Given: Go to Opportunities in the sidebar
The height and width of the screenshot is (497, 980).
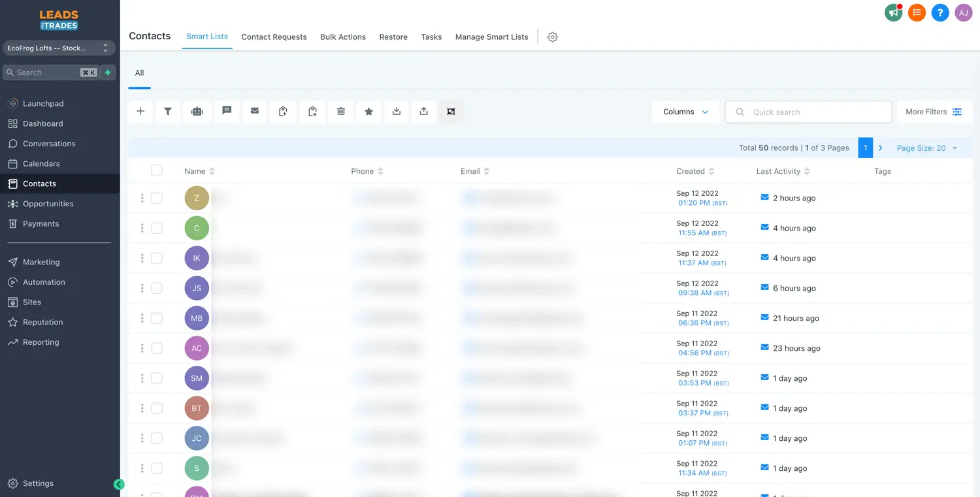Looking at the screenshot, I should point(48,204).
